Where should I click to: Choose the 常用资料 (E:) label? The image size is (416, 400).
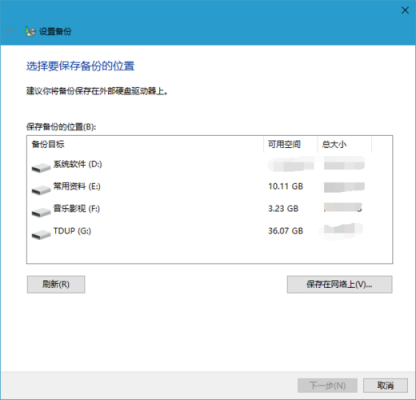click(77, 186)
